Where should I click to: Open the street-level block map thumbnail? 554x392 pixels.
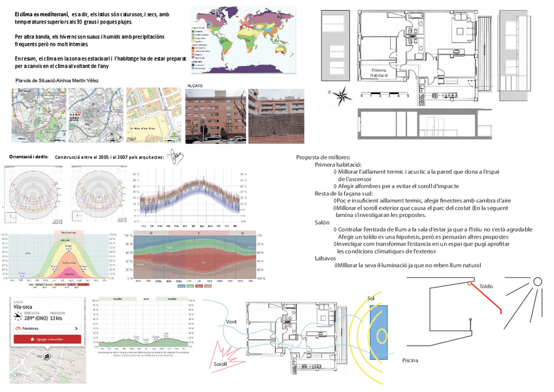pos(154,115)
